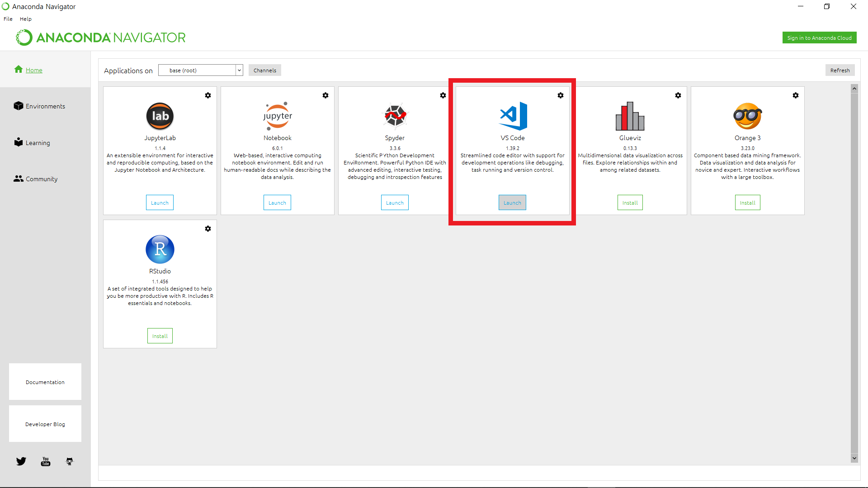Viewport: 868px width, 488px height.
Task: Go to the Learning section
Action: 38,143
